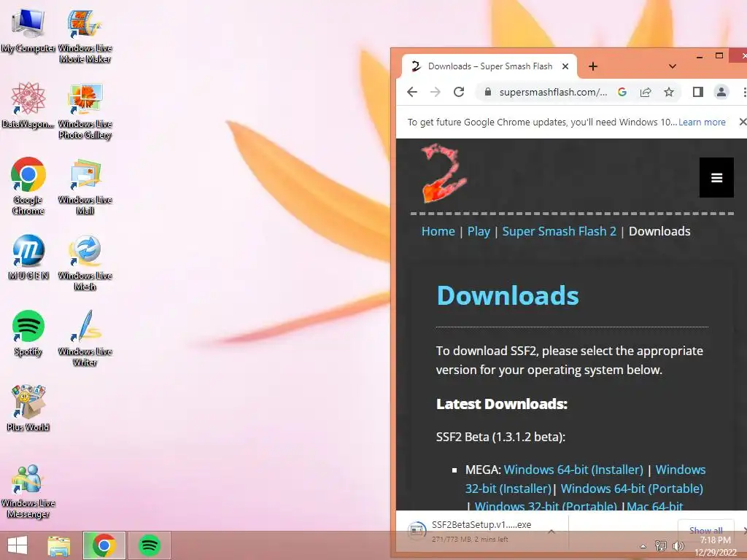View site information padlock icon
747x560 pixels.
[x=487, y=92]
